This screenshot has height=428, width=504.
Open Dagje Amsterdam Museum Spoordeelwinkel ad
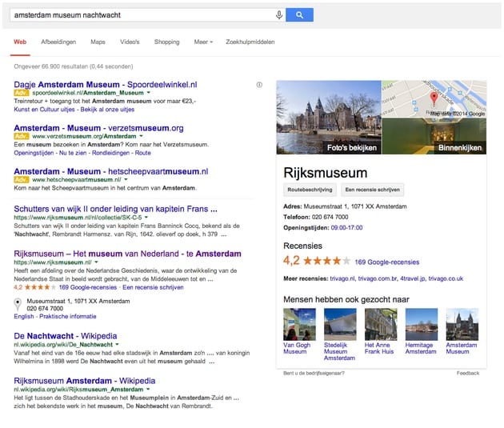pyautogui.click(x=106, y=85)
